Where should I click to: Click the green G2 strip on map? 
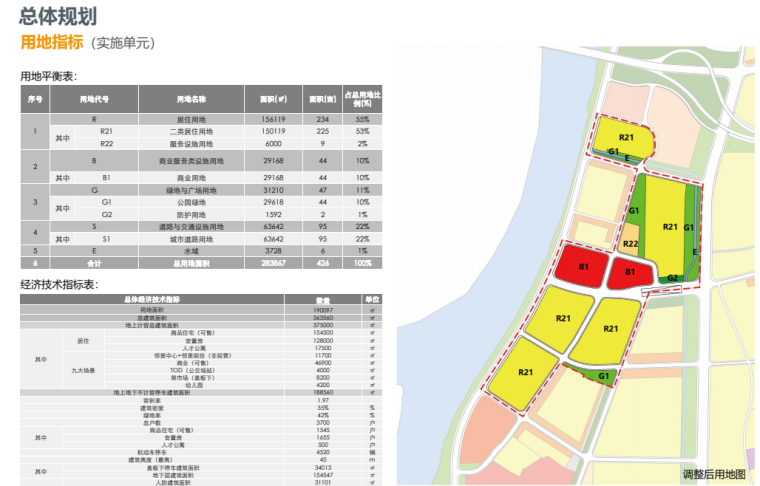coord(674,277)
